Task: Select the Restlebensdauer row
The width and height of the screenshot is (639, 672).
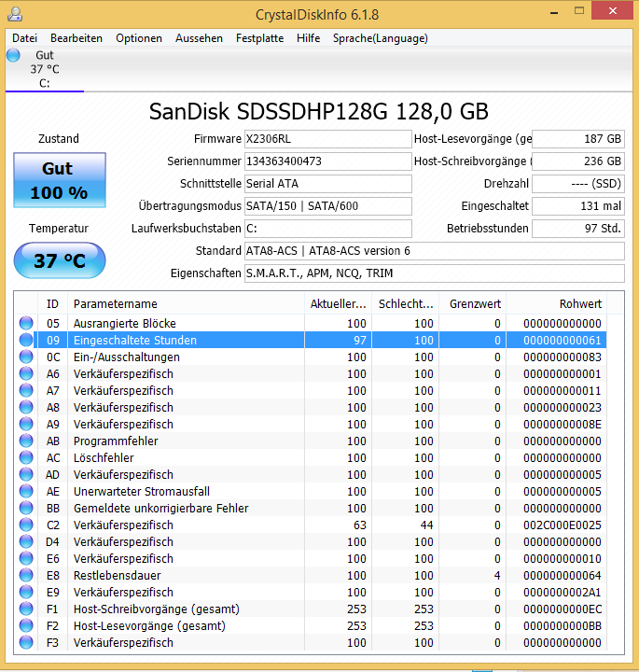Action: coord(312,575)
